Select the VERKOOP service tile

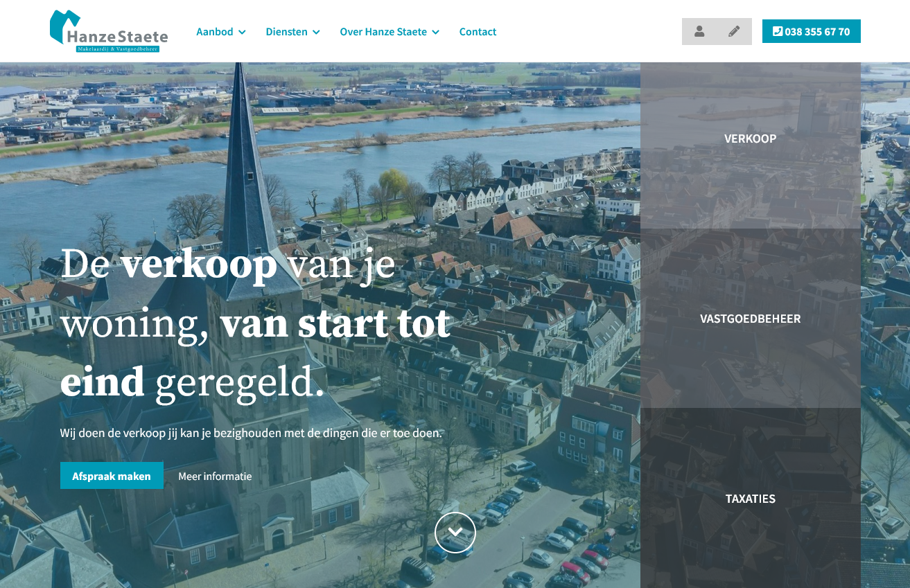750,139
